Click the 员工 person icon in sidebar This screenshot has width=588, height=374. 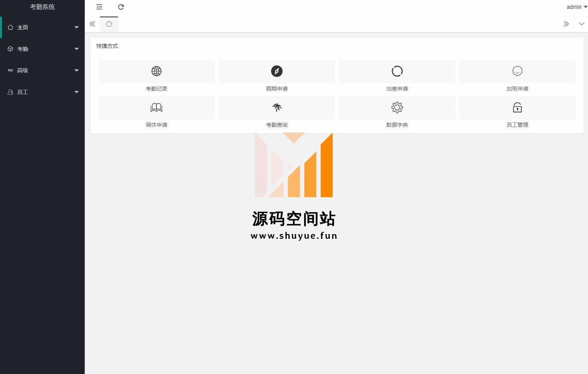tap(10, 92)
